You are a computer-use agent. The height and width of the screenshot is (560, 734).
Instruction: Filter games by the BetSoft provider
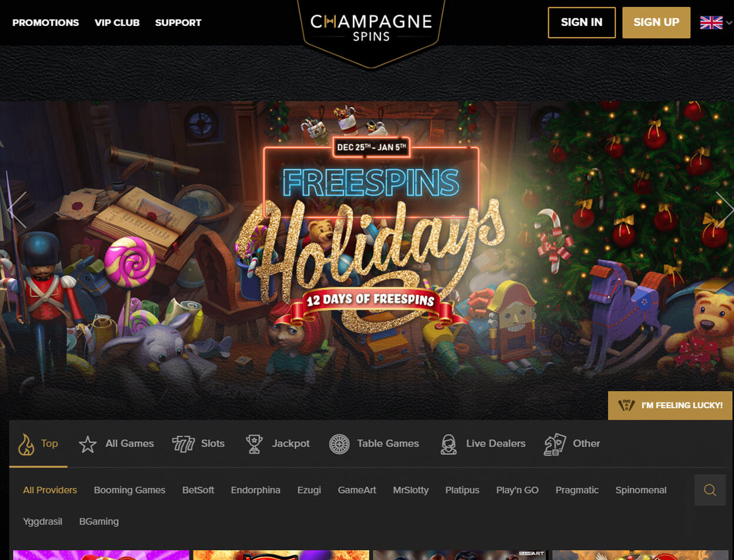(x=198, y=490)
